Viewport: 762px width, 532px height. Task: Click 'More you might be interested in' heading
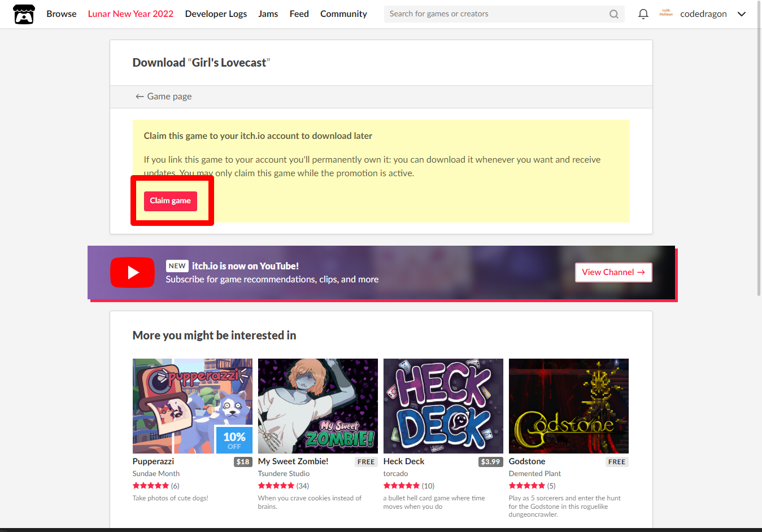click(214, 335)
